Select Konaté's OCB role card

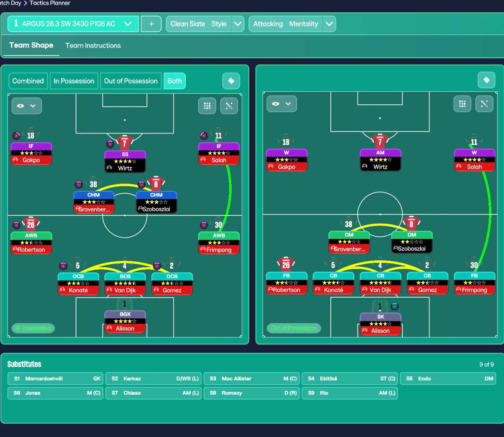(x=78, y=283)
